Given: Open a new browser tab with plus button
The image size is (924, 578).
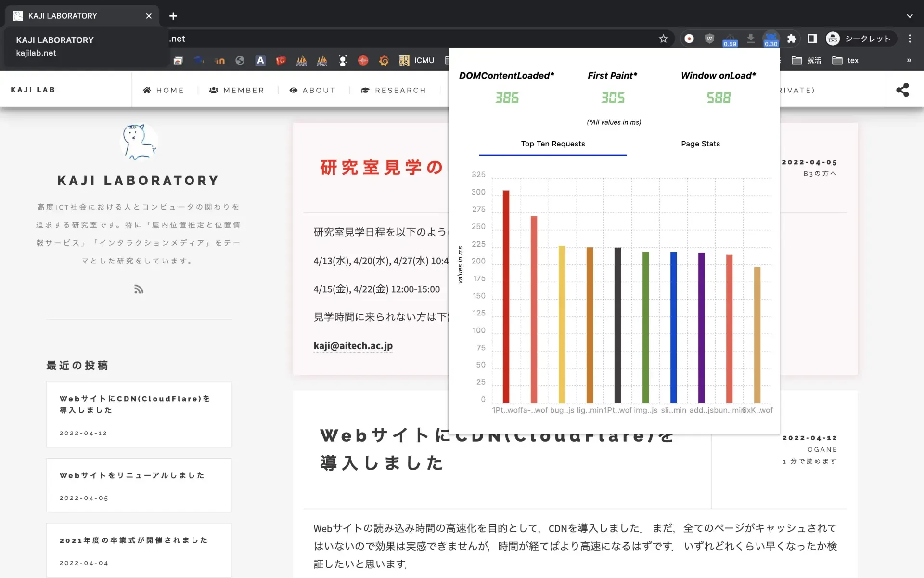Looking at the screenshot, I should tap(173, 16).
